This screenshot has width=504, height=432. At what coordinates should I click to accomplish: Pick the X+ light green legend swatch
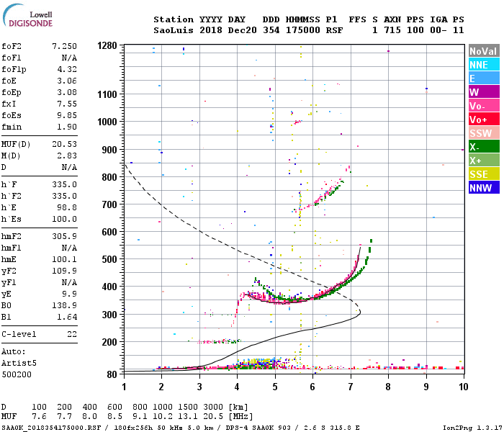tap(484, 161)
